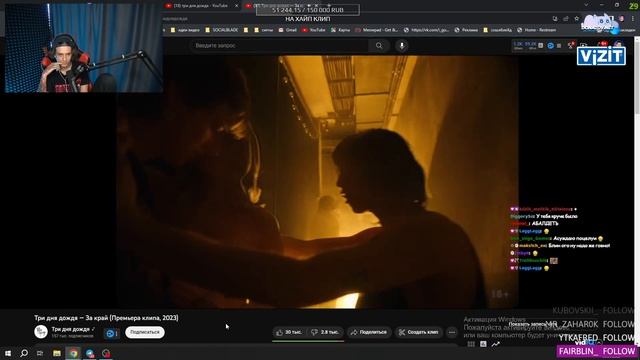
Task: Open the Поделиться share dialog
Action: (x=369, y=332)
